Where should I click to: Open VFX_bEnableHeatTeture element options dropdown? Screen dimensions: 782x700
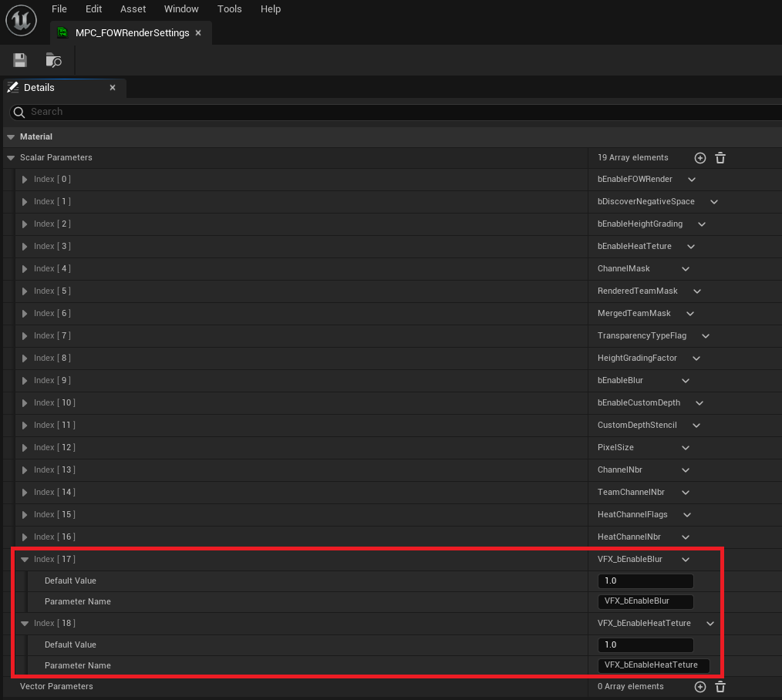[x=710, y=623]
